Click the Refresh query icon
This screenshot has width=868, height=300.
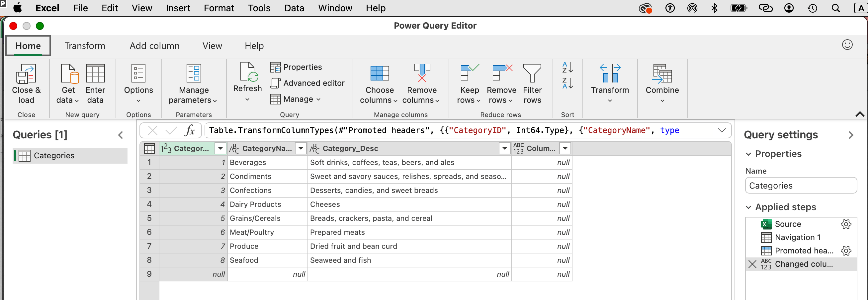pos(249,72)
